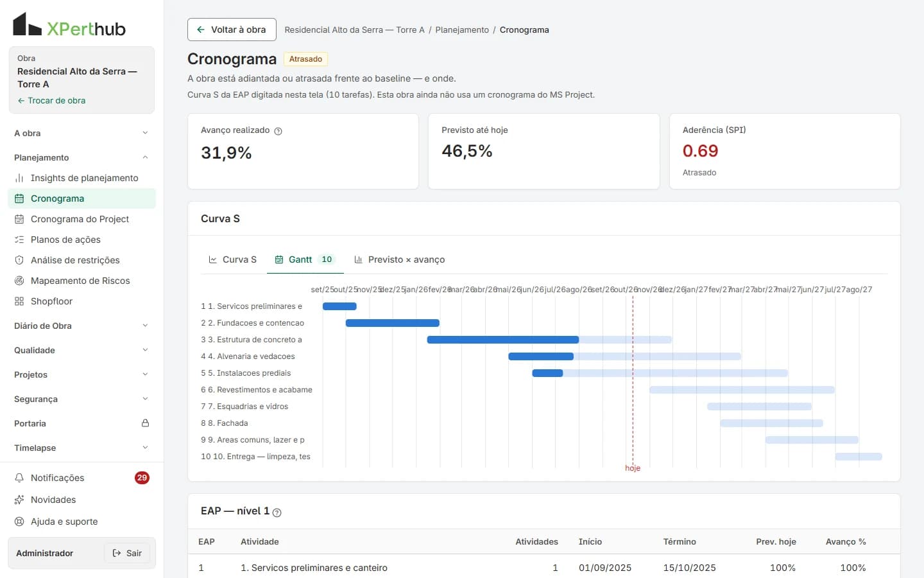Click table row '1. Servicos preliminares e canteiro'
Viewport: 924px width, 578px height.
[544, 568]
